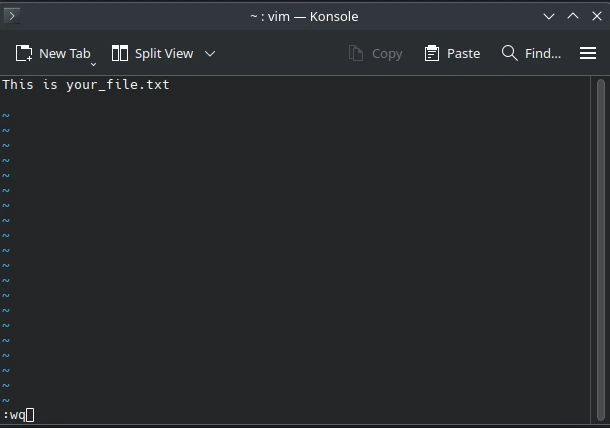Click the line 'This is your_file.txt'
The width and height of the screenshot is (610, 428).
(86, 85)
